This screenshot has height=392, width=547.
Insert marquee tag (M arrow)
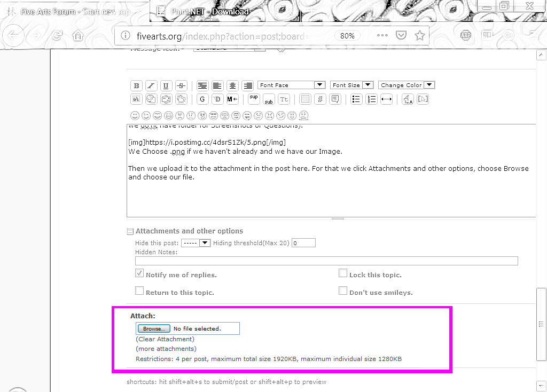(x=232, y=99)
